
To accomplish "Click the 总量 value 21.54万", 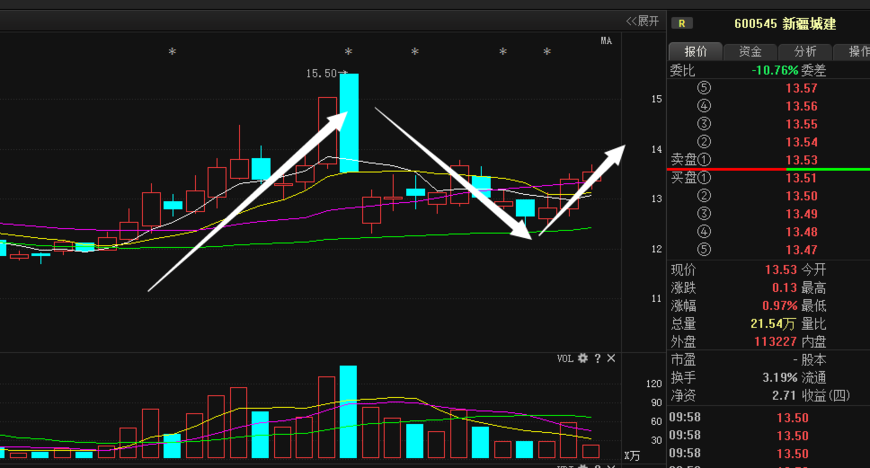I will point(773,324).
